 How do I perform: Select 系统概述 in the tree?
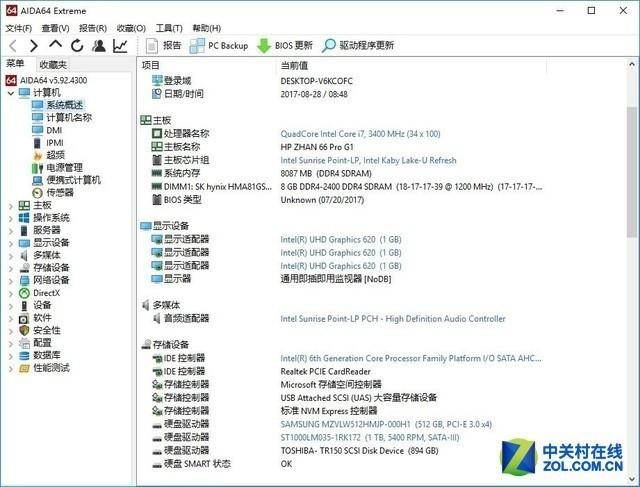pos(64,105)
